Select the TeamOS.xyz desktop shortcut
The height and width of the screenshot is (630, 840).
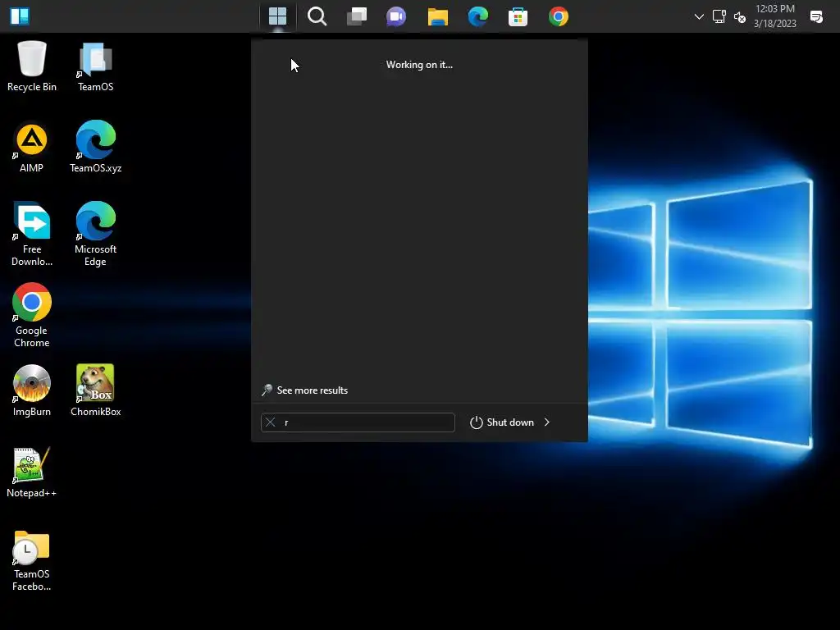(x=95, y=147)
